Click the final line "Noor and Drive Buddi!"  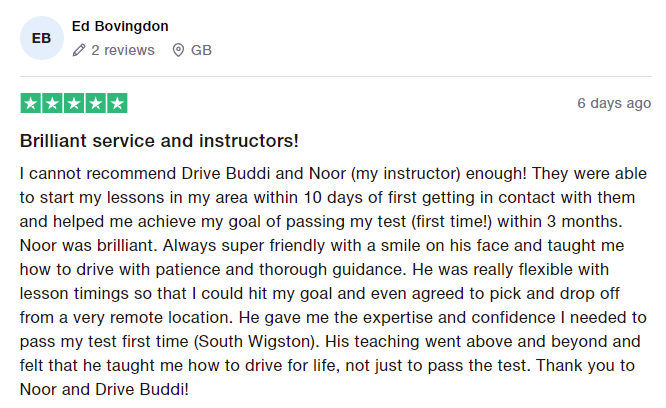tap(104, 387)
